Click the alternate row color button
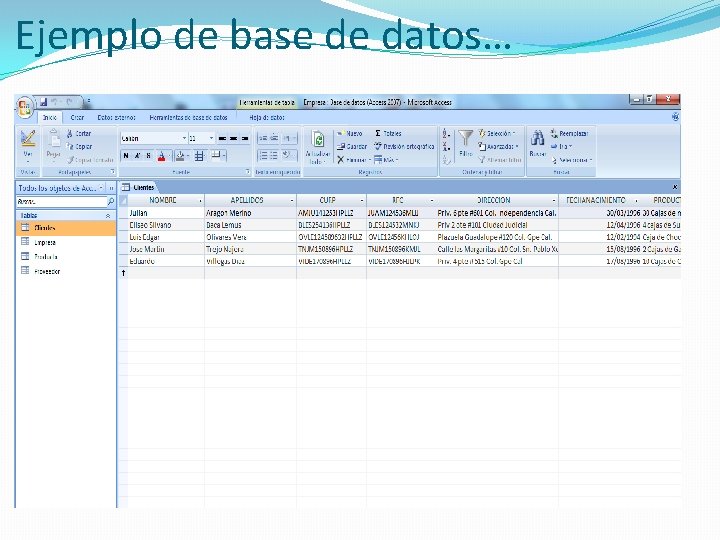The height and width of the screenshot is (540, 720). tap(216, 156)
